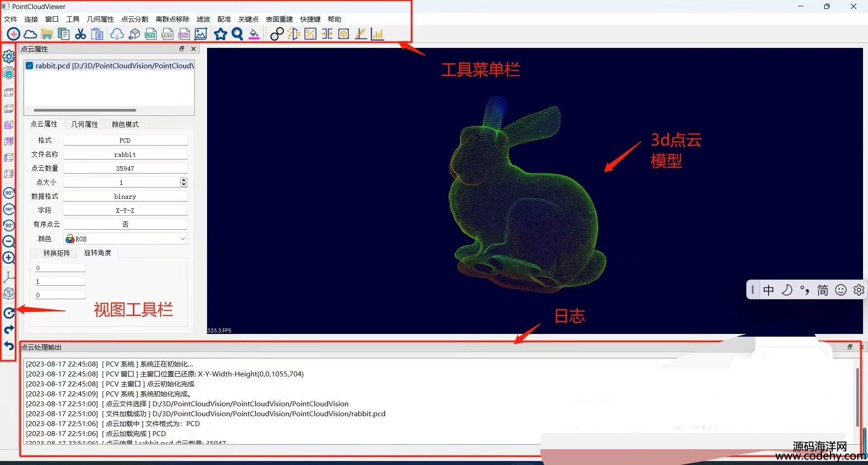Open settings gear in view toolbar
This screenshot has width=868, height=465.
[x=9, y=56]
